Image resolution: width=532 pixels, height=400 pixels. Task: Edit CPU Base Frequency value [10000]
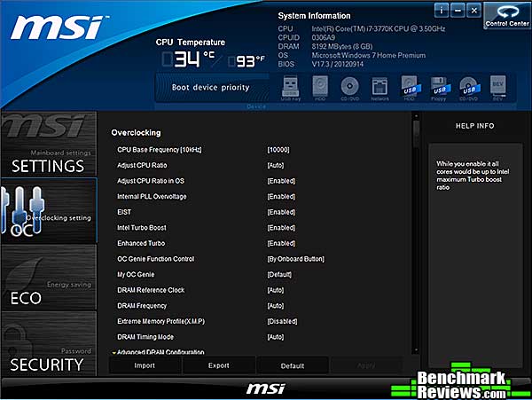[x=278, y=150]
